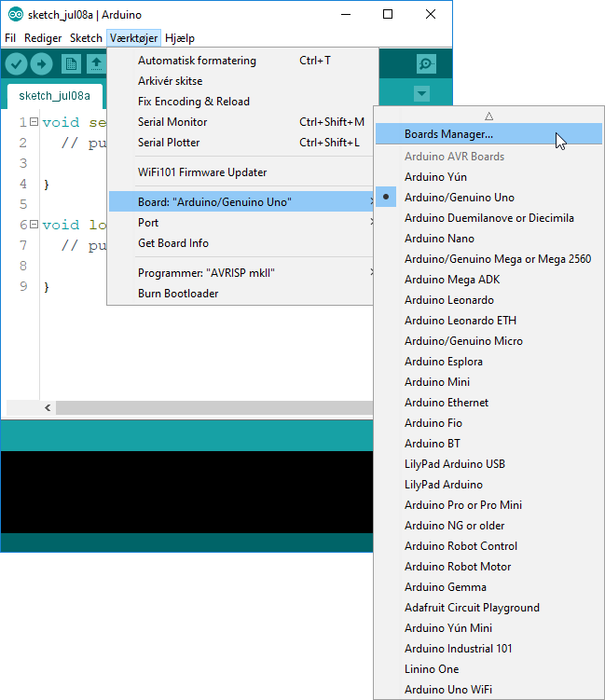The height and width of the screenshot is (700, 605).
Task: Open Serial Monitor via magnifier icon
Action: pos(426,63)
